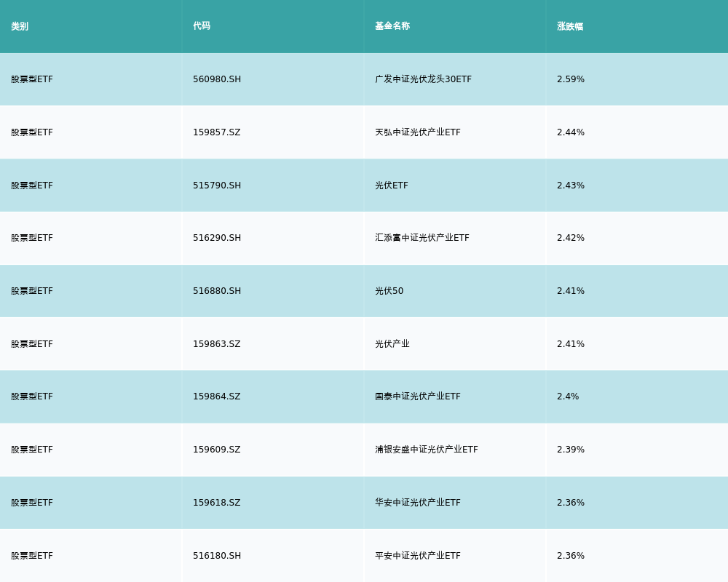Select code 516290.SH
The image size is (728, 582).
click(217, 238)
